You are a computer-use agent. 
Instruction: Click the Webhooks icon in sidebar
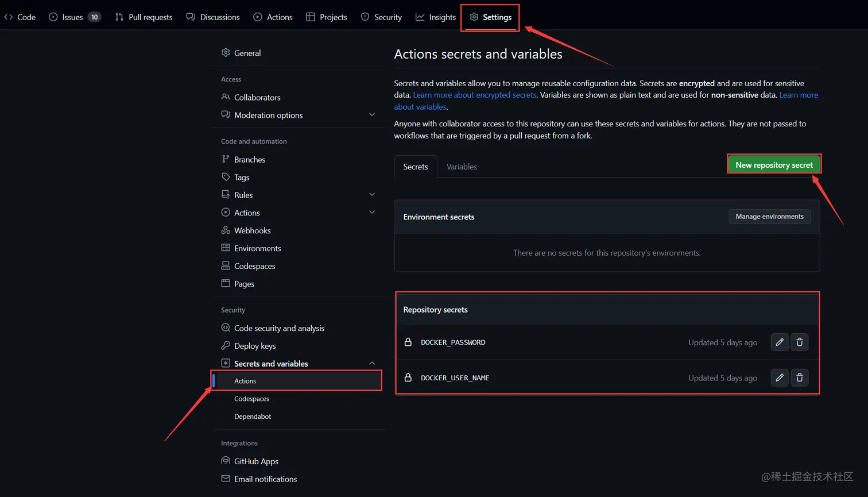point(226,230)
